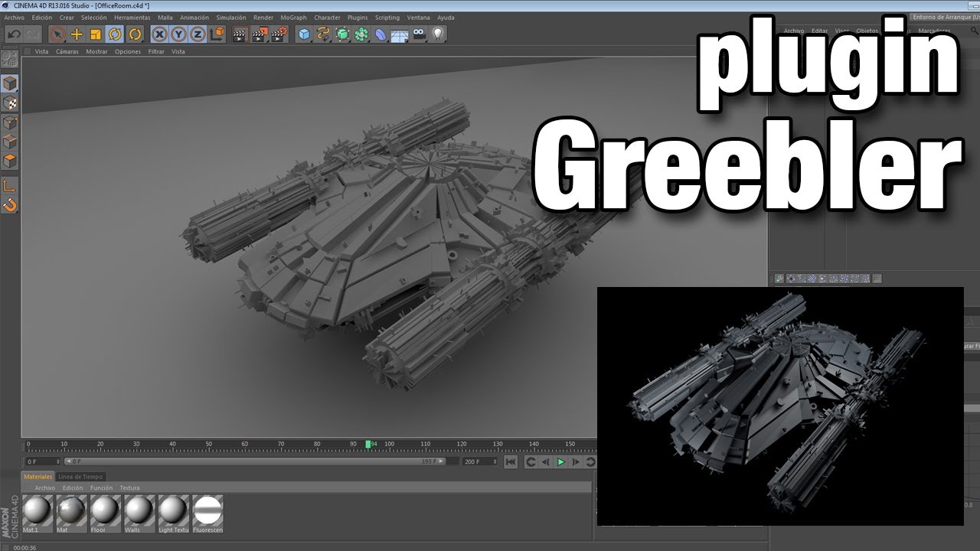Viewport: 980px width, 551px height.
Task: Toggle the coordinate system cube icon
Action: pos(217,34)
